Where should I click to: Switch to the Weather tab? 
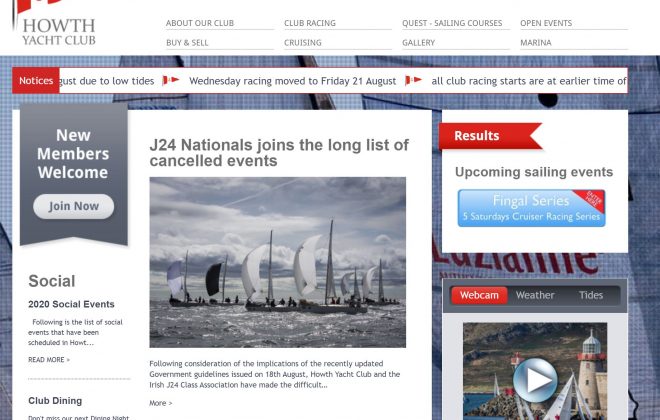(x=535, y=295)
